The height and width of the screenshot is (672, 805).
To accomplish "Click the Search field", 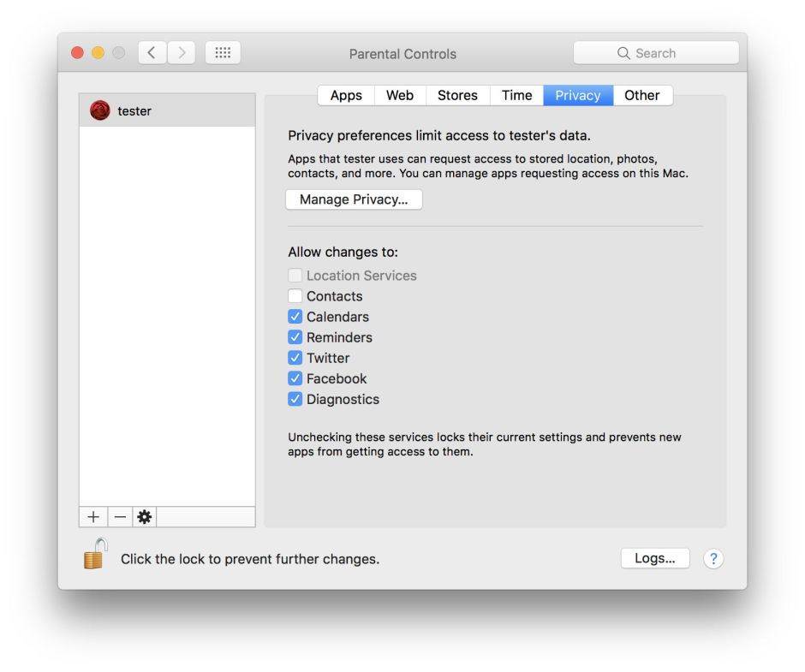I will tap(656, 53).
